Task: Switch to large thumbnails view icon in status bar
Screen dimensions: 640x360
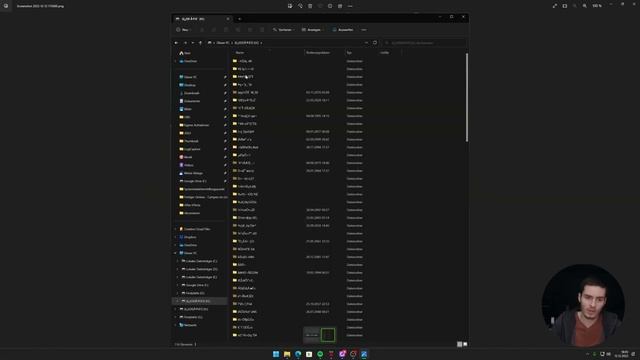Action: [x=465, y=344]
